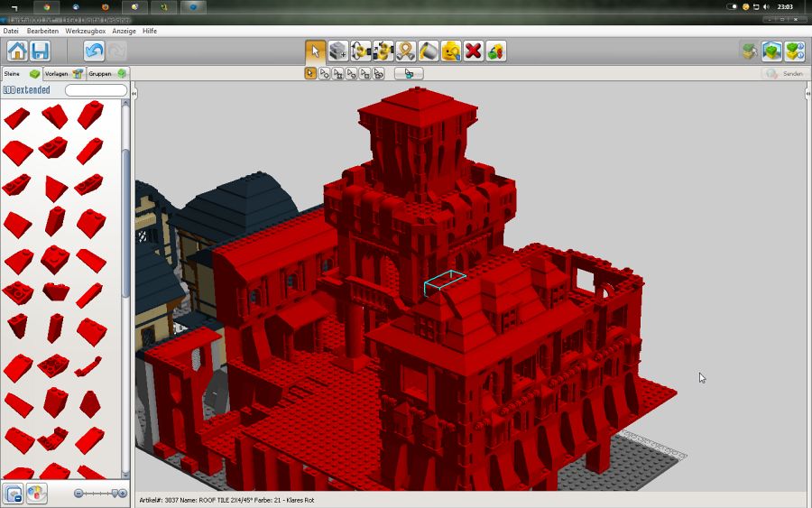Open the Werkzeugbox menu
The width and height of the screenshot is (812, 508).
85,31
